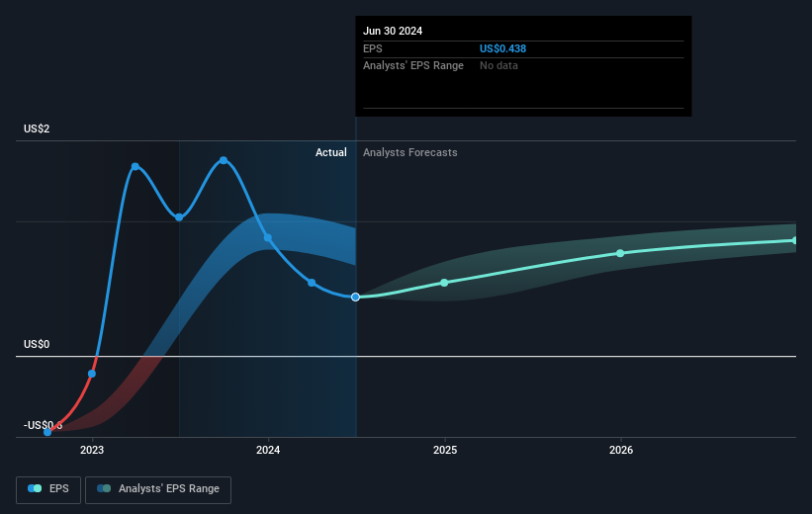Click the US$0 y-axis label
Viewport: 812px width, 514px height.
37,344
